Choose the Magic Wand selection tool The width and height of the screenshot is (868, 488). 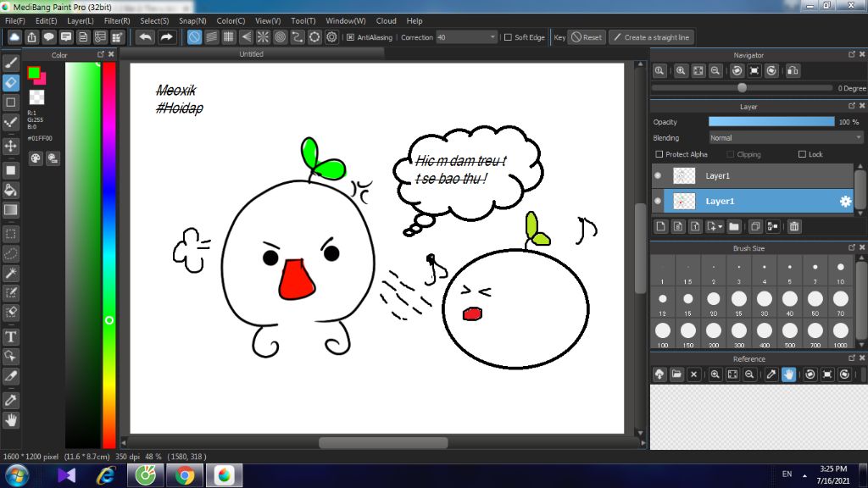pyautogui.click(x=11, y=273)
